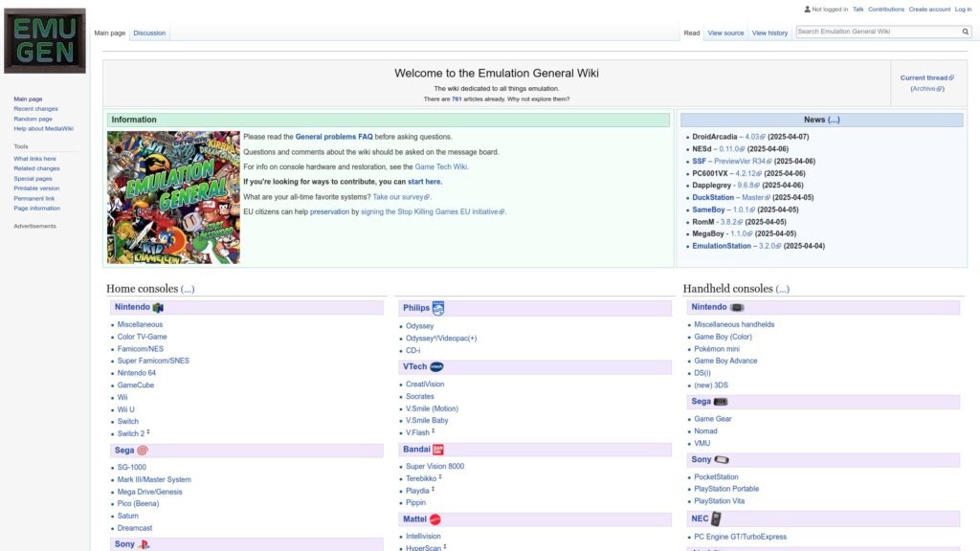
Task: Expand the News section (...) link
Action: tap(834, 120)
